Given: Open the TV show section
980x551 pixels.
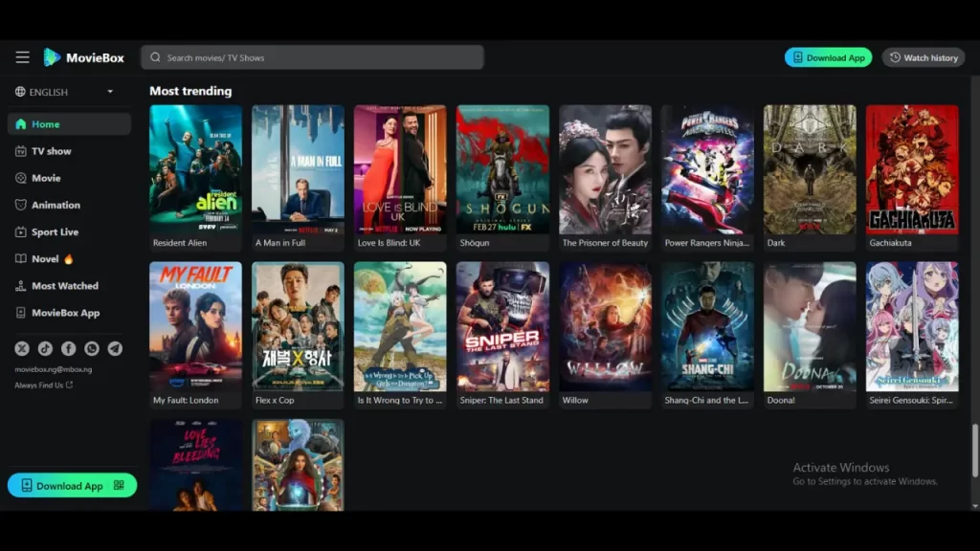Looking at the screenshot, I should 69,151.
